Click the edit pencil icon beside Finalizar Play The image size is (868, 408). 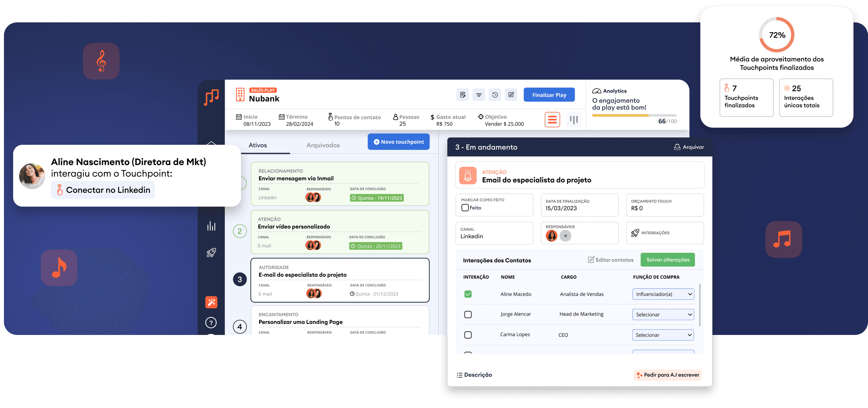tap(511, 95)
